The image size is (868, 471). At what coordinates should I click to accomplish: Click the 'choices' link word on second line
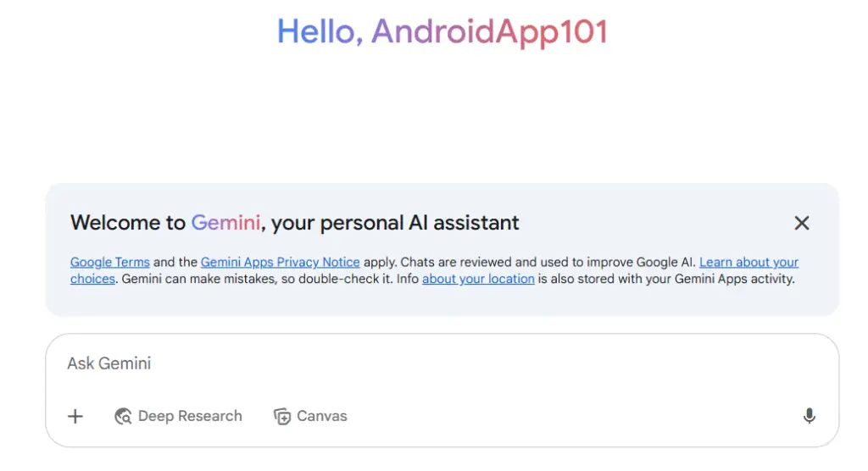click(x=92, y=279)
